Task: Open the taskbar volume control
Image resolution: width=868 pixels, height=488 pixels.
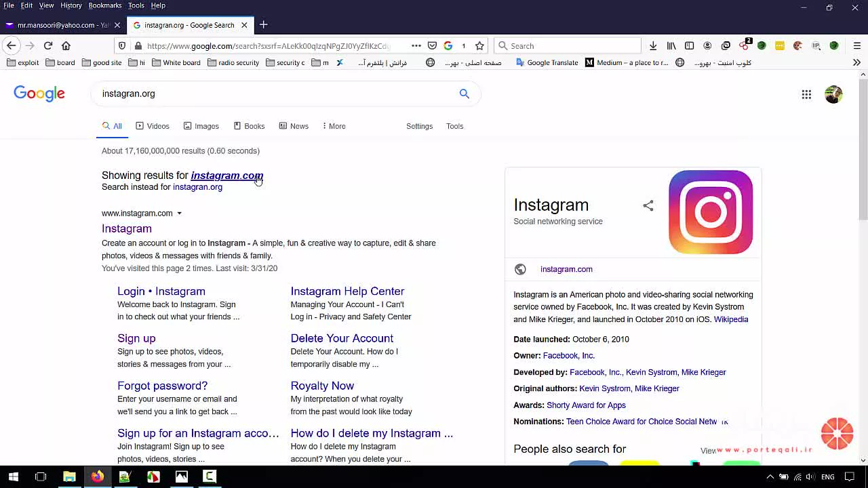Action: 810,477
